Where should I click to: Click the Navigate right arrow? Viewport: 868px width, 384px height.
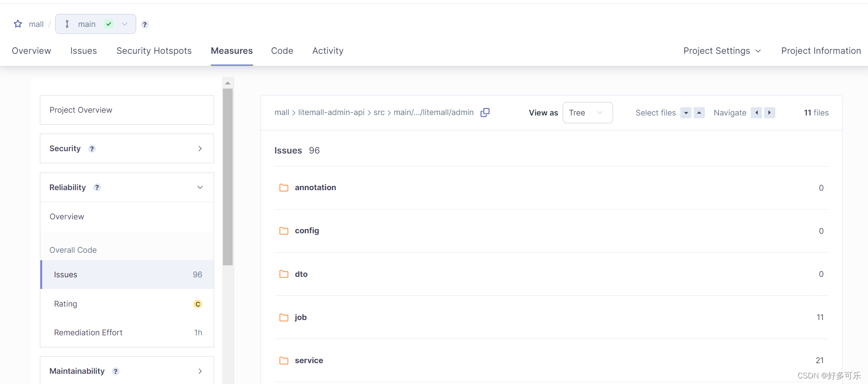point(770,113)
